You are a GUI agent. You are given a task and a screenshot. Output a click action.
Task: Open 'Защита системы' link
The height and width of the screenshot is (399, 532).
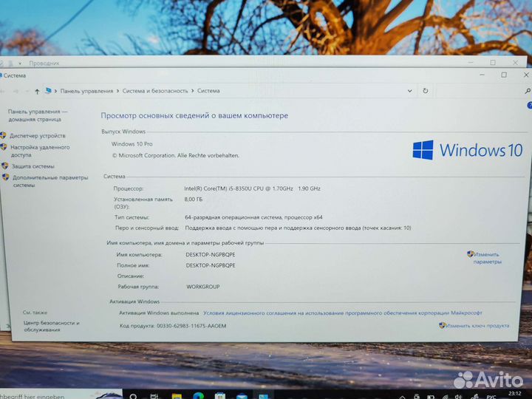[x=33, y=166]
